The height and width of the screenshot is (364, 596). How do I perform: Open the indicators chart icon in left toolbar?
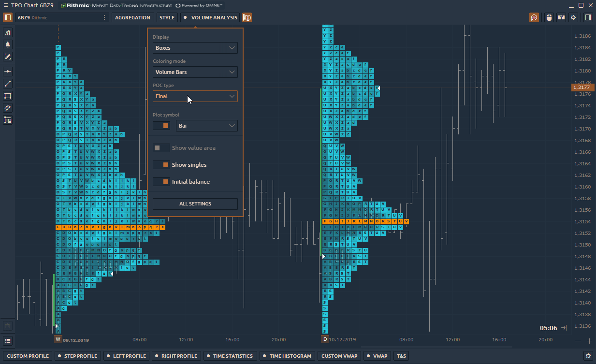[x=8, y=33]
